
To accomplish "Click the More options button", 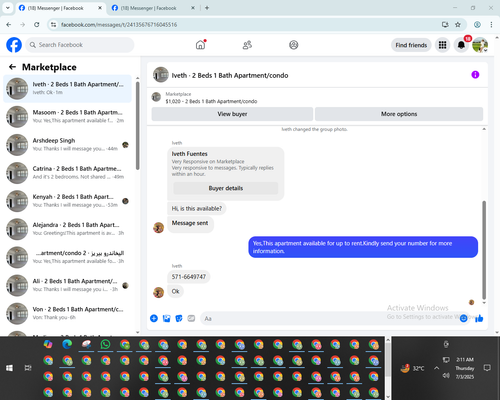I will [x=399, y=114].
